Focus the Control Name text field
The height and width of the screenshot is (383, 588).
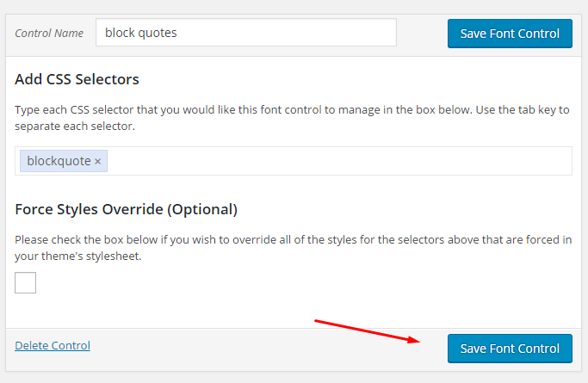(246, 33)
